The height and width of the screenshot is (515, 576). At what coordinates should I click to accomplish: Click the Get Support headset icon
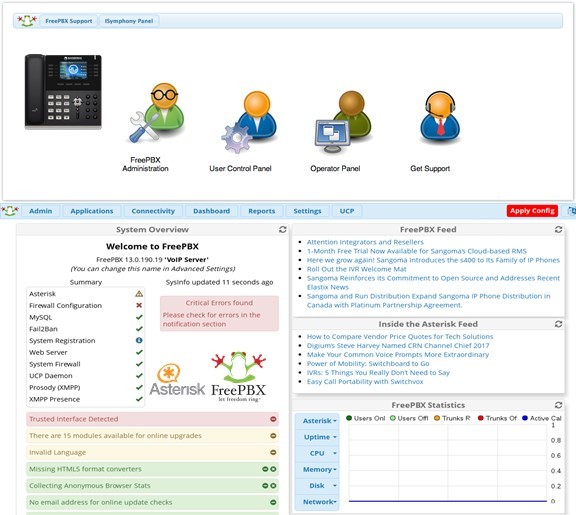(x=440, y=117)
